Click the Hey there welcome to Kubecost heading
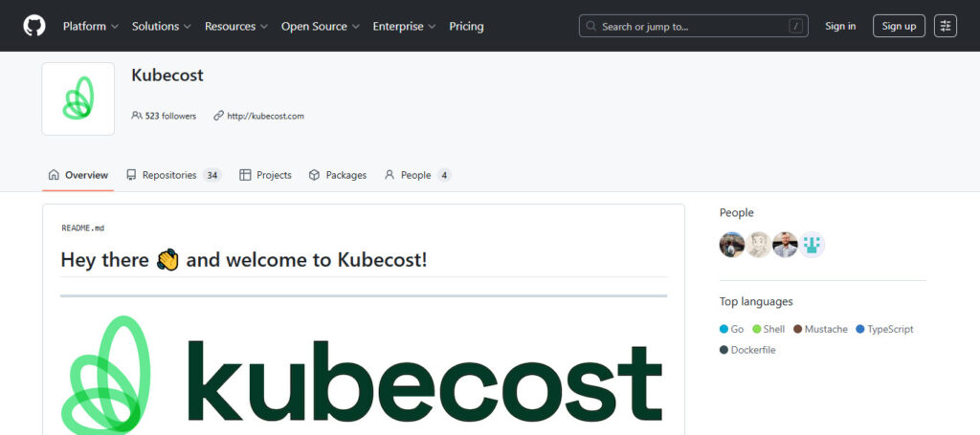 pyautogui.click(x=244, y=260)
